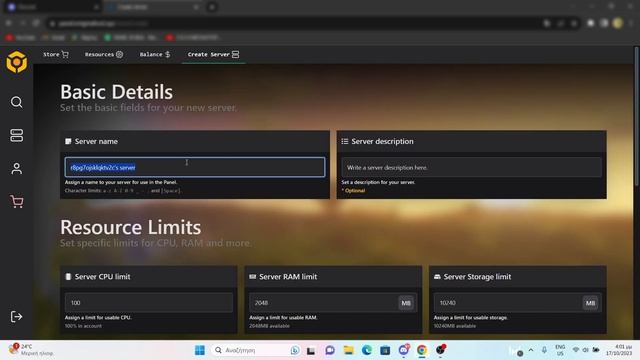The height and width of the screenshot is (360, 640).
Task: Click the yellow hexagon panel logo
Action: coord(17,62)
